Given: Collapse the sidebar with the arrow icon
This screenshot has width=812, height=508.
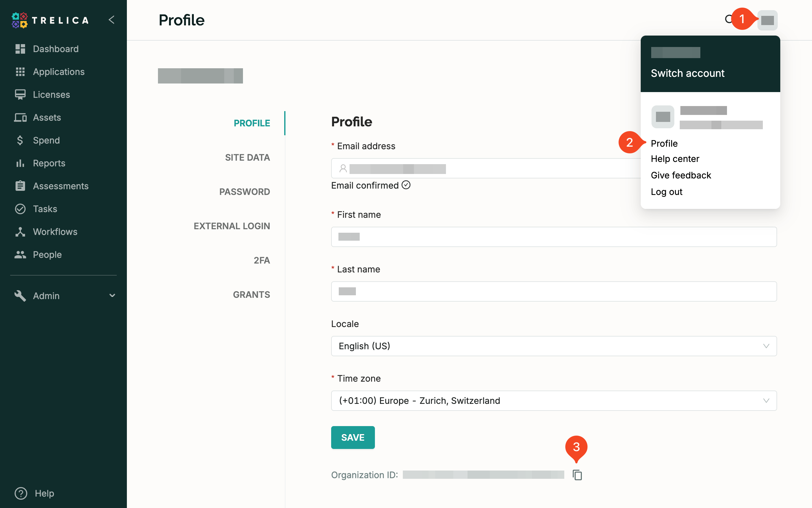Looking at the screenshot, I should (x=112, y=20).
